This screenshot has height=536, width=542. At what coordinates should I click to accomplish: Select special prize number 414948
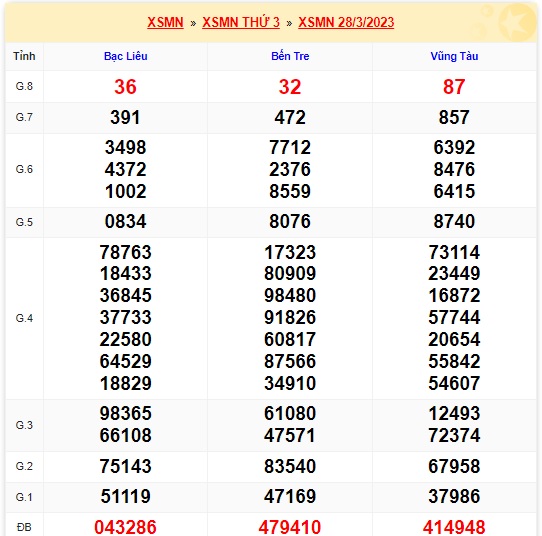pos(454,527)
